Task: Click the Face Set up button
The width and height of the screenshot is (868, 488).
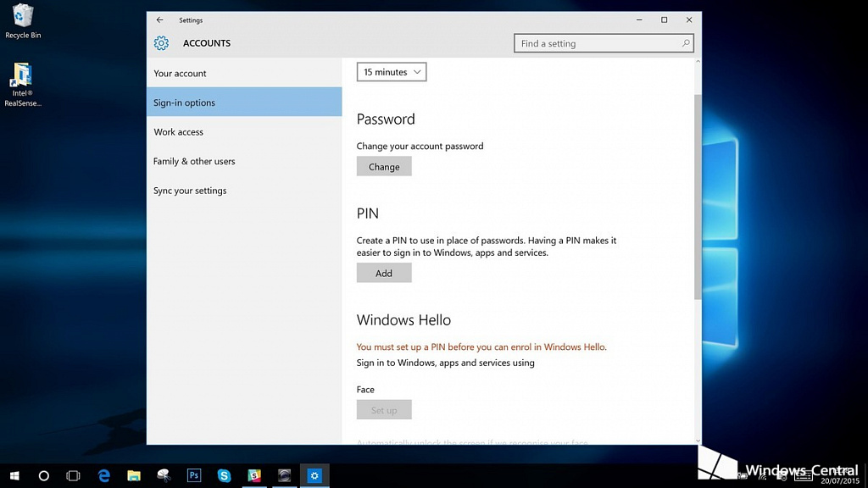Action: (x=384, y=410)
